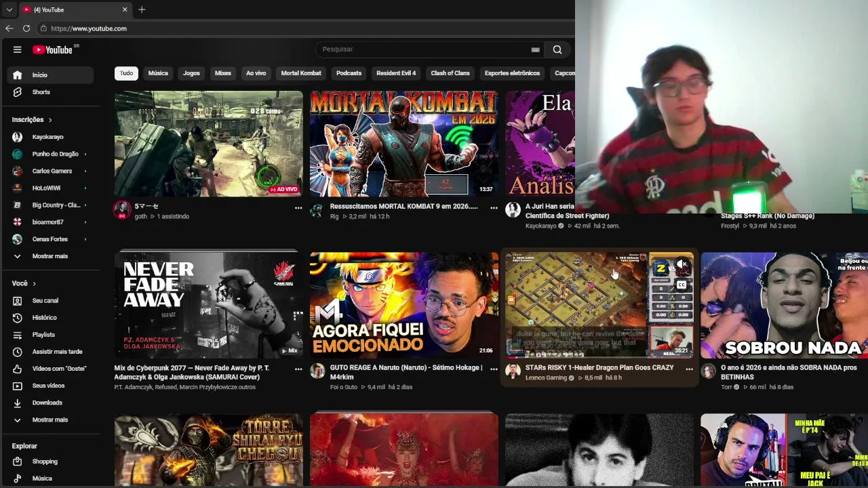Viewport: 868px width, 488px height.
Task: Toggle captions on the Clash preview
Action: pyautogui.click(x=682, y=285)
